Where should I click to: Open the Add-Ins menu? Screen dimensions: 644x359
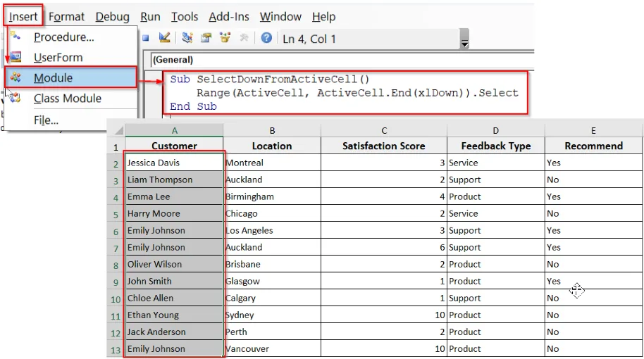[229, 16]
